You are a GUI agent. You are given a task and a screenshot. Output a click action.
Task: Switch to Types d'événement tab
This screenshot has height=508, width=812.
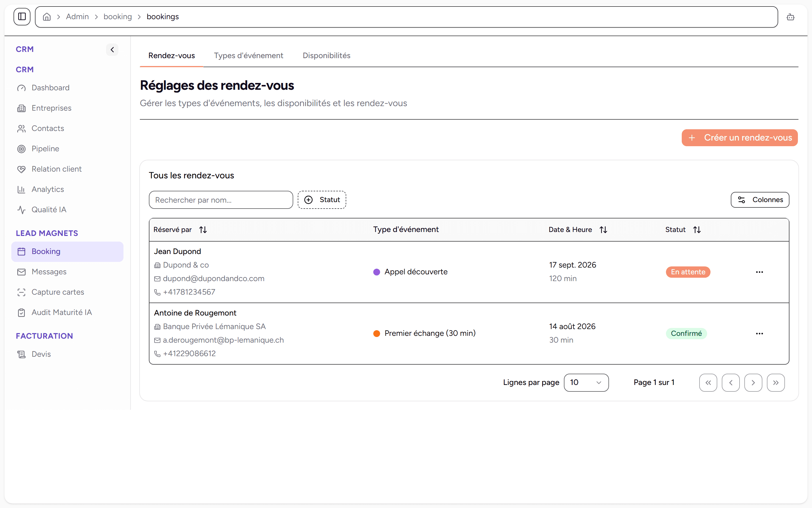[x=248, y=56]
